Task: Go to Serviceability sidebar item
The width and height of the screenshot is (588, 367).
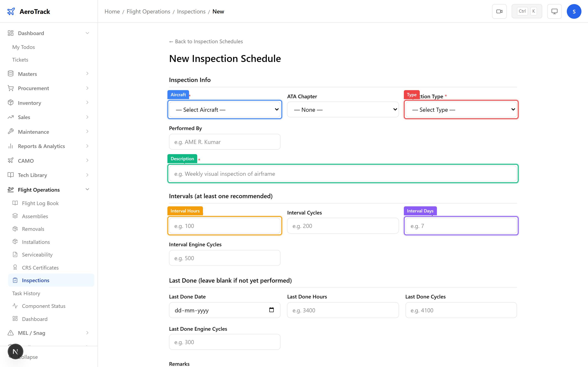Action: pos(37,255)
